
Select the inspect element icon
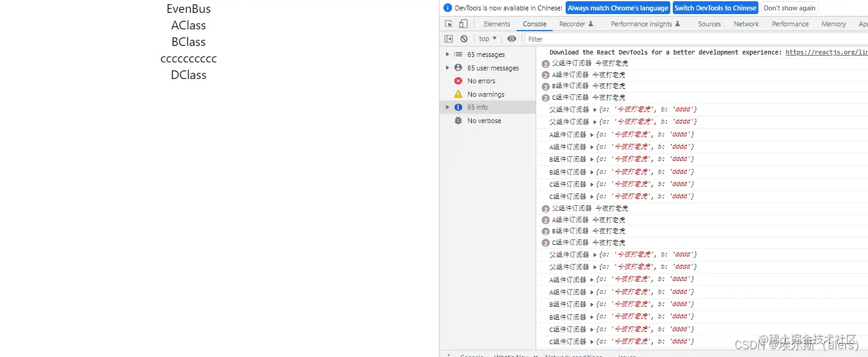click(447, 23)
